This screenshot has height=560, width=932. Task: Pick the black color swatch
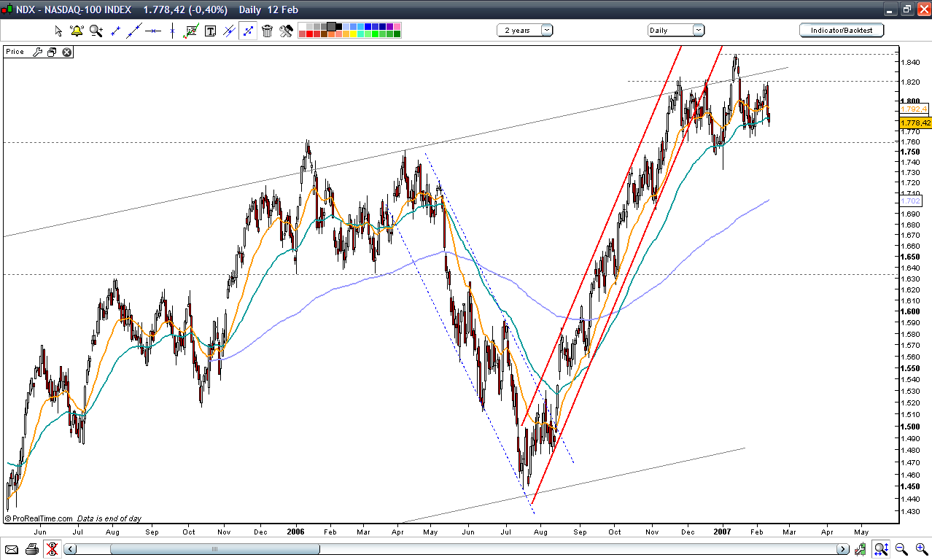click(x=339, y=26)
